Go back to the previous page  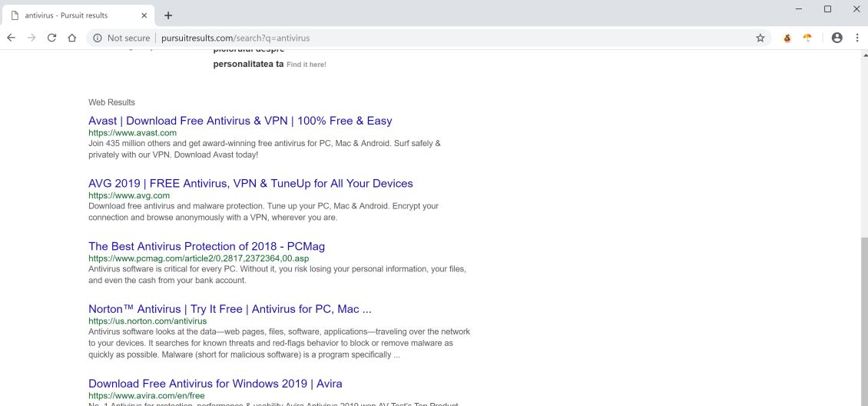[11, 38]
